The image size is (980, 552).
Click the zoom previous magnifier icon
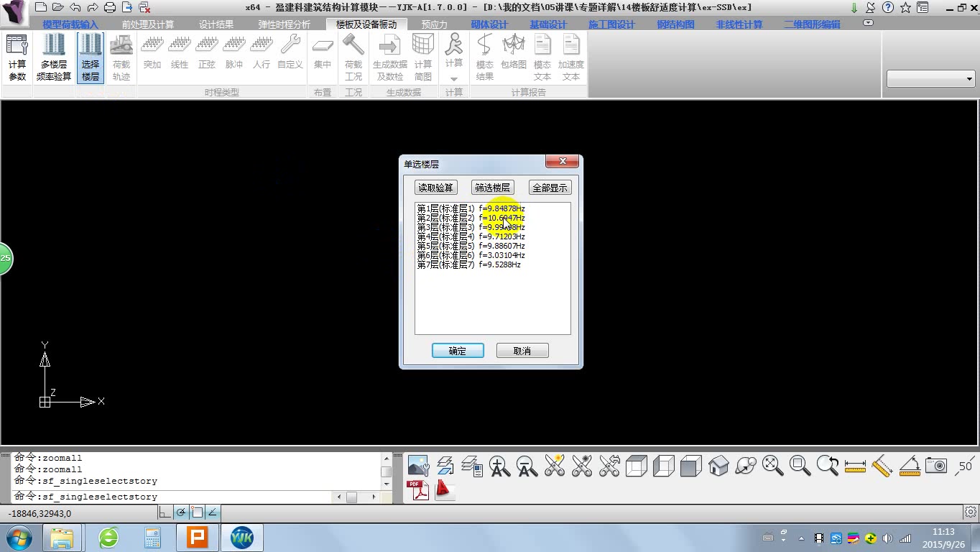pos(828,466)
